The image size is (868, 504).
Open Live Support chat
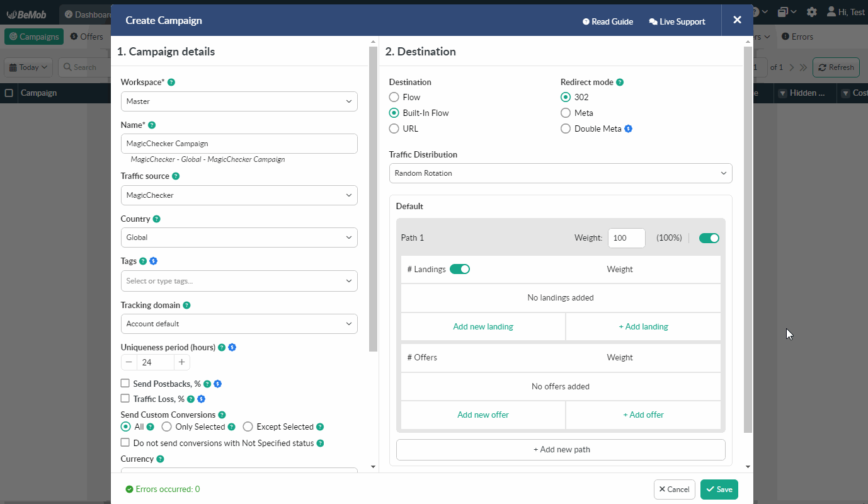[677, 21]
